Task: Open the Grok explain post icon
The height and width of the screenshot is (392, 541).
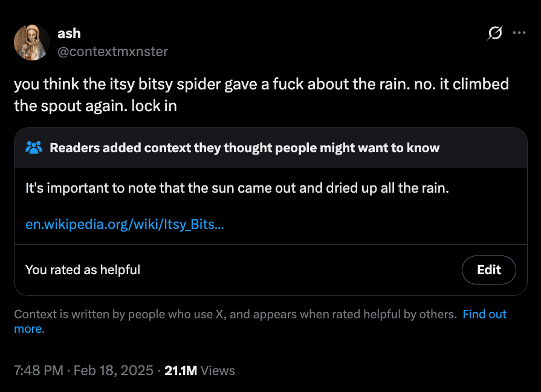Action: (494, 34)
